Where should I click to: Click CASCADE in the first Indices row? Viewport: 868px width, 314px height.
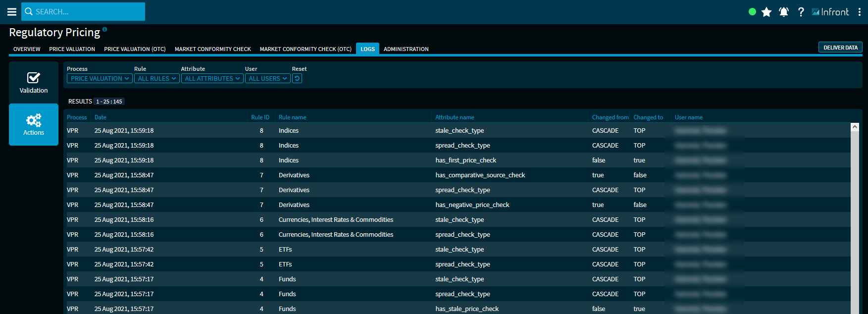[x=605, y=130]
